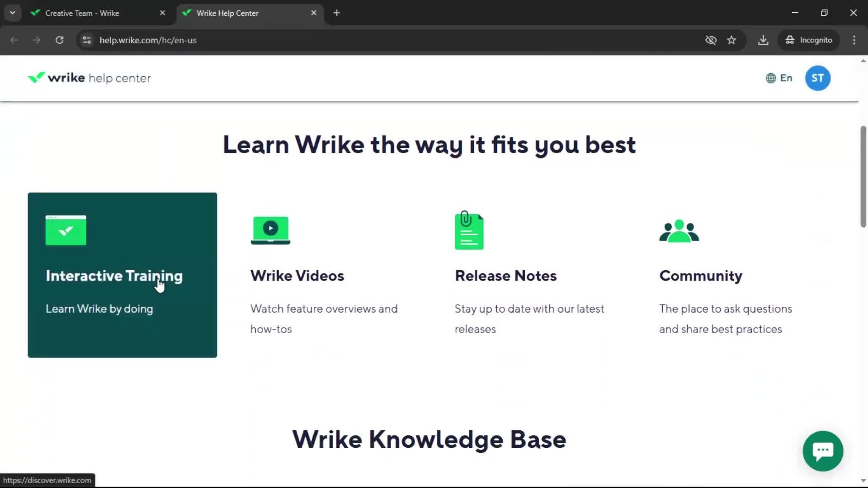Click the Release Notes document icon
Image resolution: width=868 pixels, height=488 pixels.
click(x=469, y=230)
